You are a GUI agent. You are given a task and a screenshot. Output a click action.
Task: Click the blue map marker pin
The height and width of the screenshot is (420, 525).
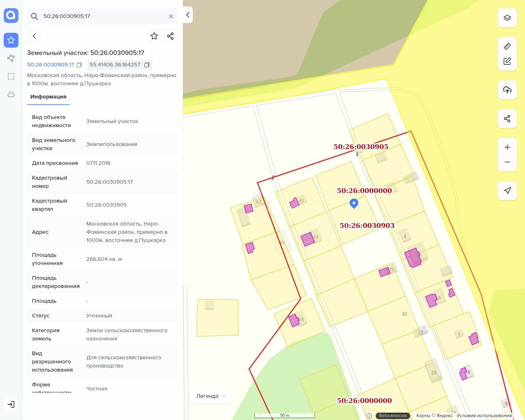[x=354, y=203]
